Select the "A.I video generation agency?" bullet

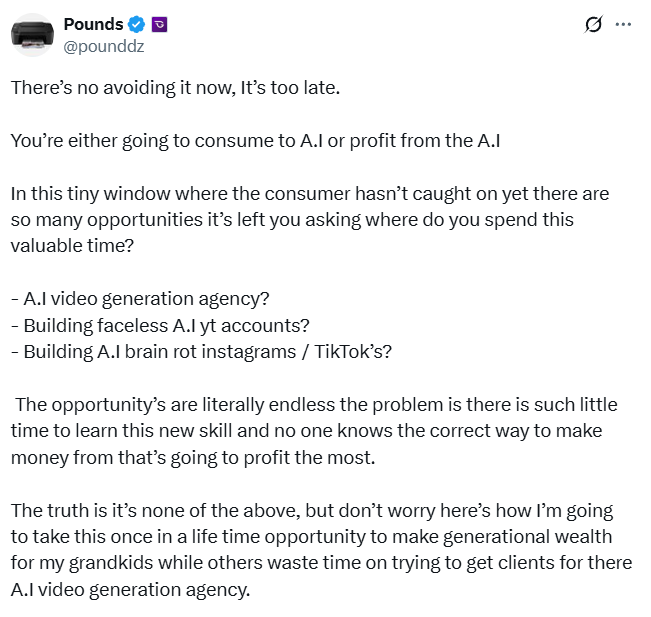141,298
